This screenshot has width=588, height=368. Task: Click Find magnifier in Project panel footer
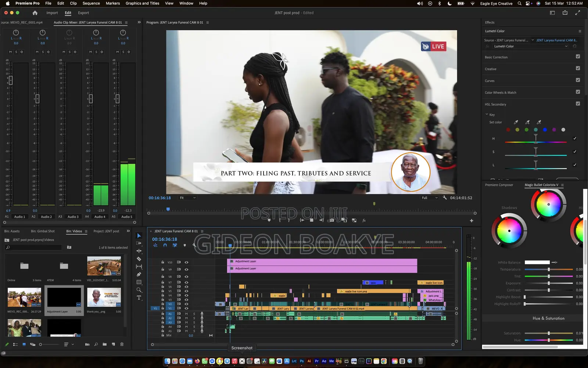[96, 344]
